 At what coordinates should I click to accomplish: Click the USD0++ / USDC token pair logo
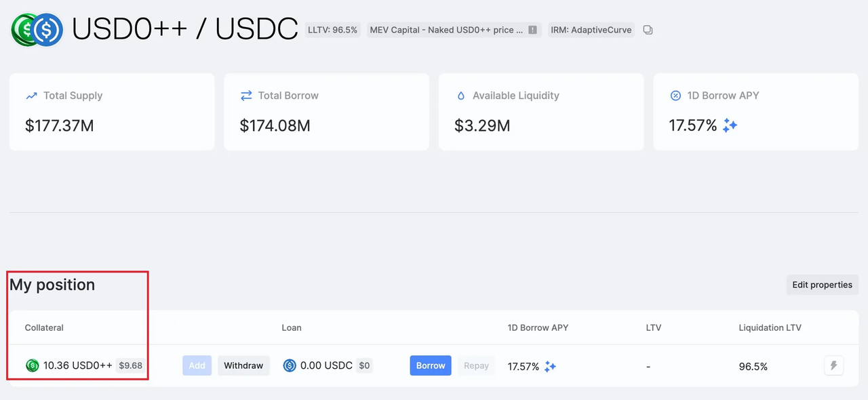click(37, 30)
